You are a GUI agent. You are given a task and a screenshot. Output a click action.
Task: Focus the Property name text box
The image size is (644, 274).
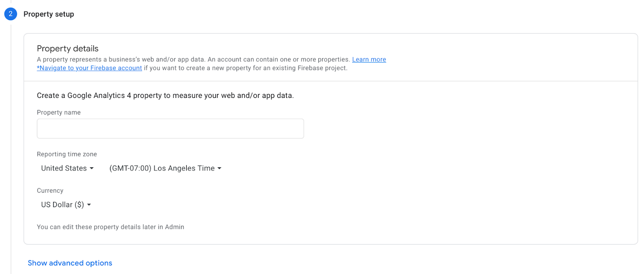click(x=170, y=129)
